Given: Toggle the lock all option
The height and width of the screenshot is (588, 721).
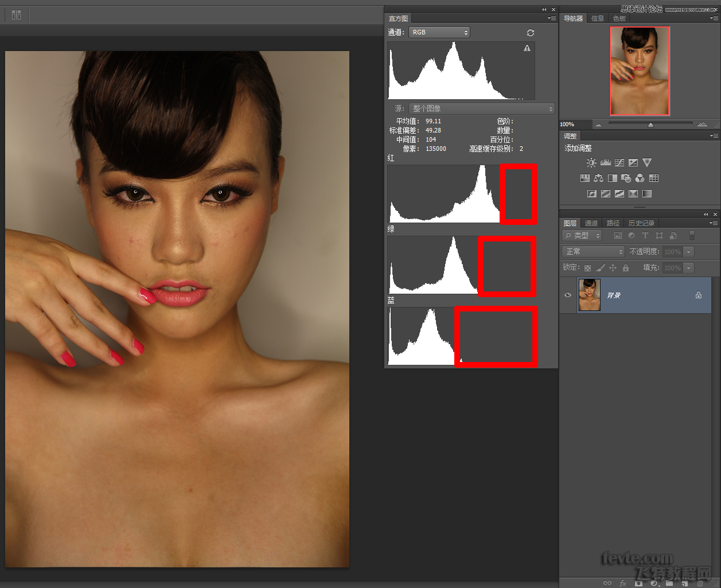Looking at the screenshot, I should [x=625, y=267].
